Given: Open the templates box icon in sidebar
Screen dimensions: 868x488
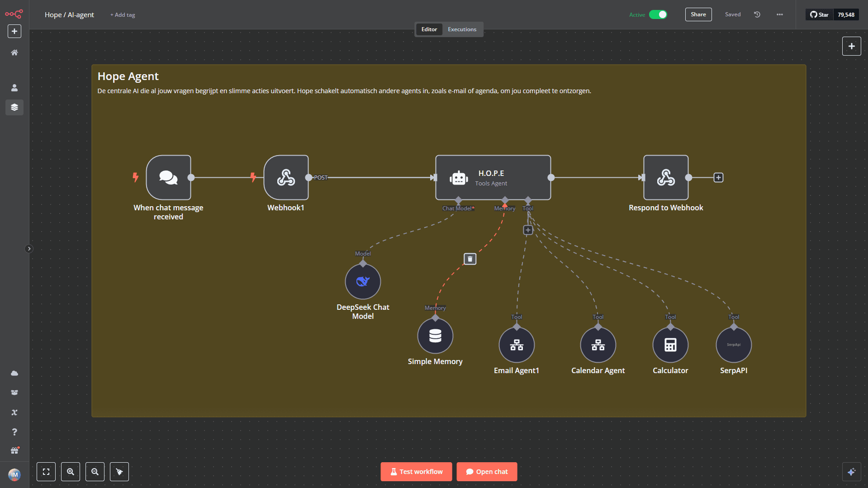Looking at the screenshot, I should click(14, 393).
